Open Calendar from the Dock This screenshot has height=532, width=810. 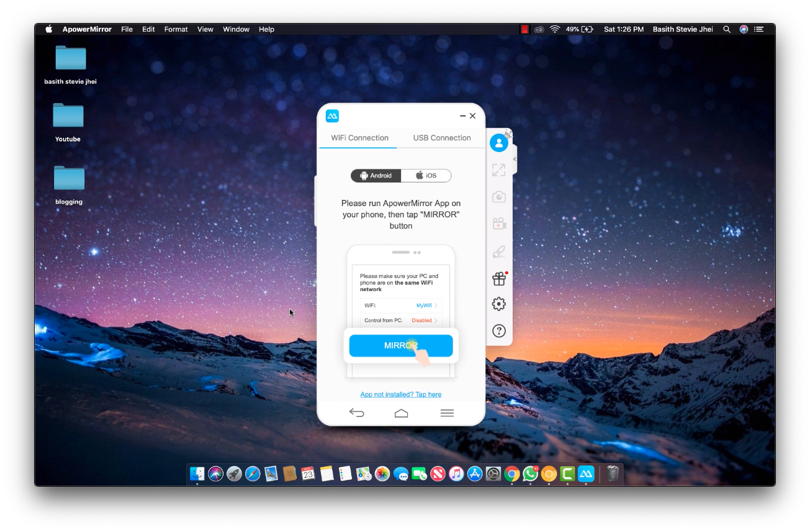308,474
